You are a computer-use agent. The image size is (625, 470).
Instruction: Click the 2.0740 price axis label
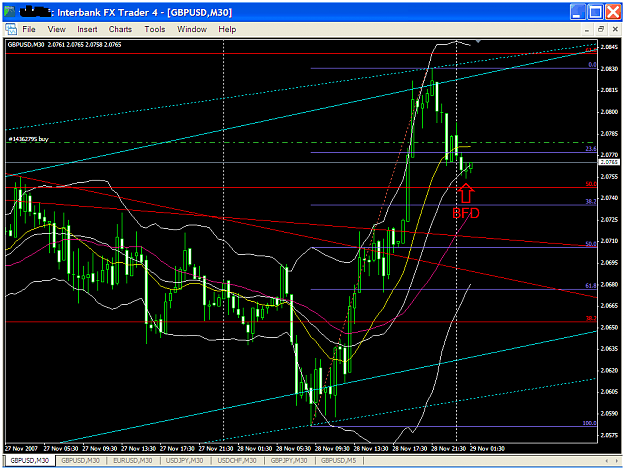click(609, 198)
